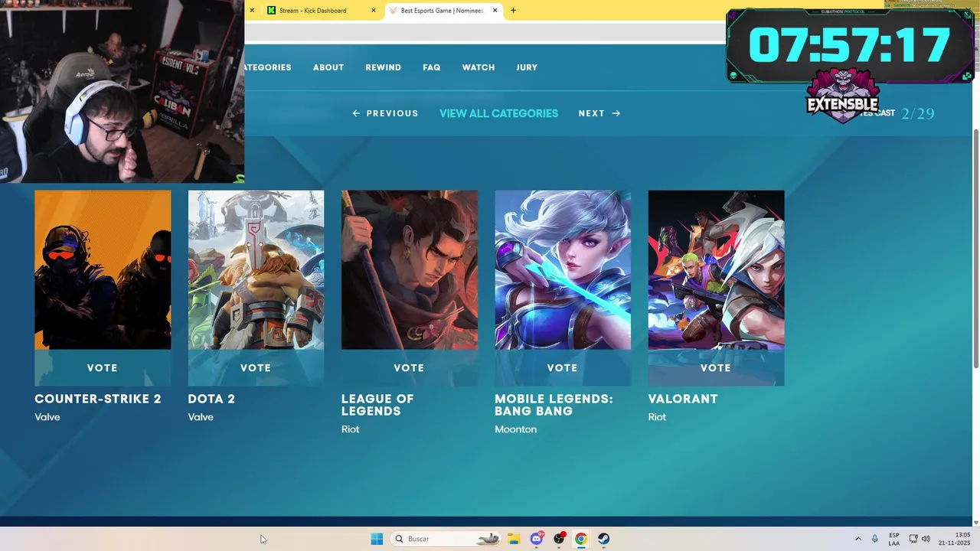The image size is (980, 551).
Task: Close the Best Esports Game tab
Action: (x=495, y=11)
